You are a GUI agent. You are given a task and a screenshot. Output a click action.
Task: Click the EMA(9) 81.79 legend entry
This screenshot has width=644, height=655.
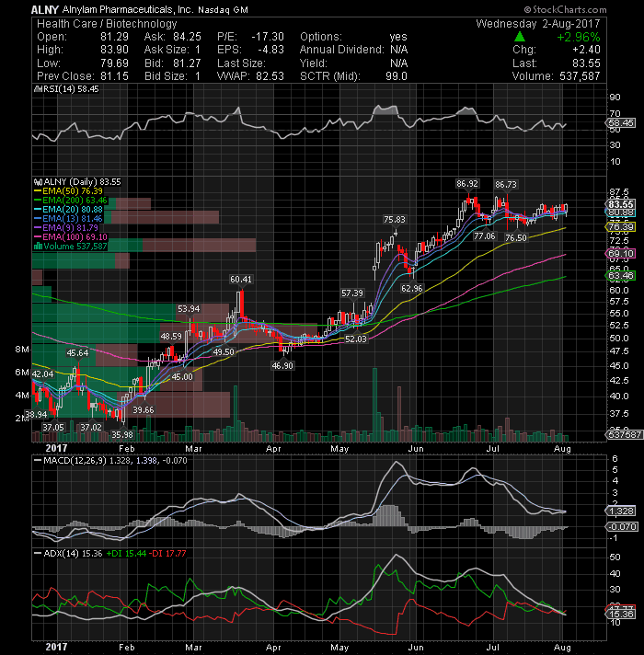click(x=66, y=227)
